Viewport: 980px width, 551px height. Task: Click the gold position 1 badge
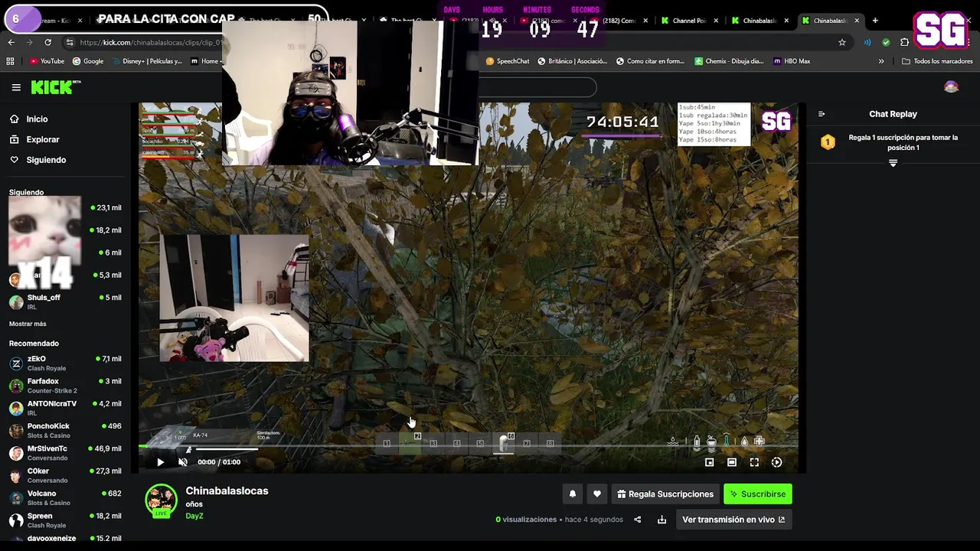[828, 142]
